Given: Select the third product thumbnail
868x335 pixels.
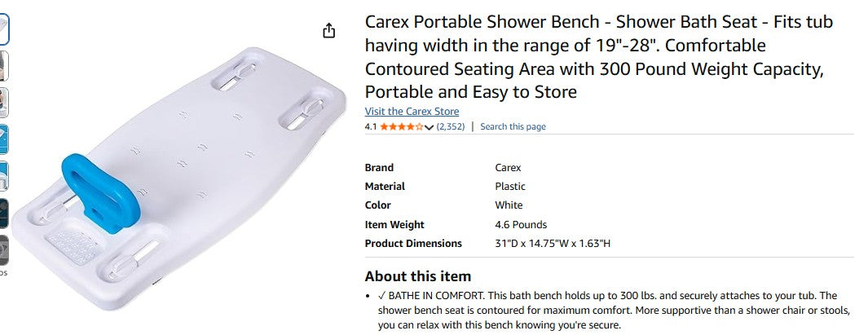Looking at the screenshot, I should coord(4,102).
